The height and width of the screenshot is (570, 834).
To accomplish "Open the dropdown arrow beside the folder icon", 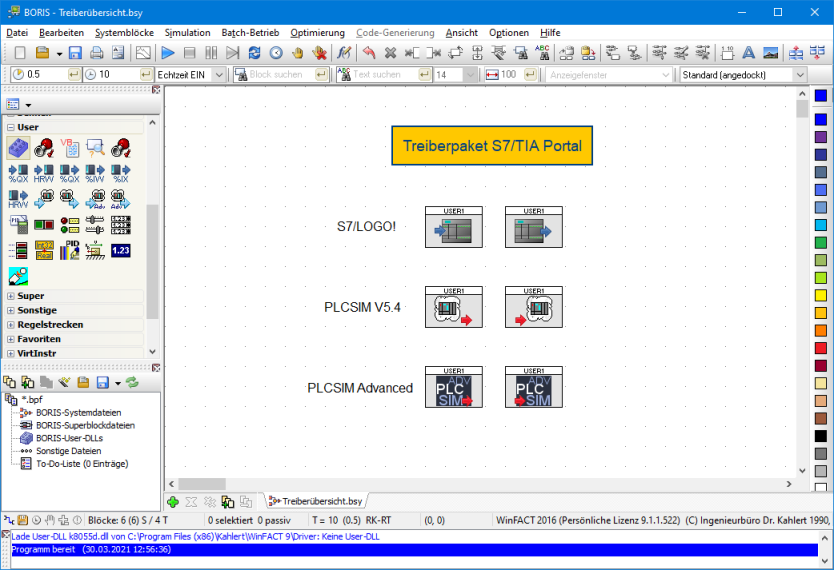I will [59, 54].
